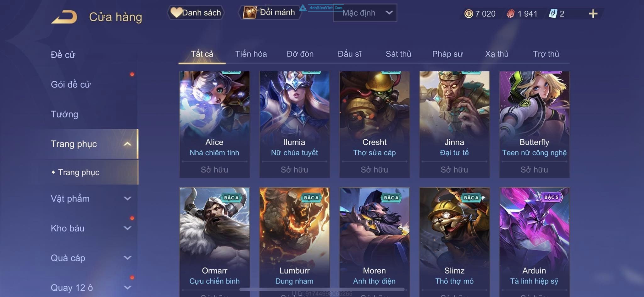
Task: Select the Tiến hóa tab
Action: coord(251,54)
